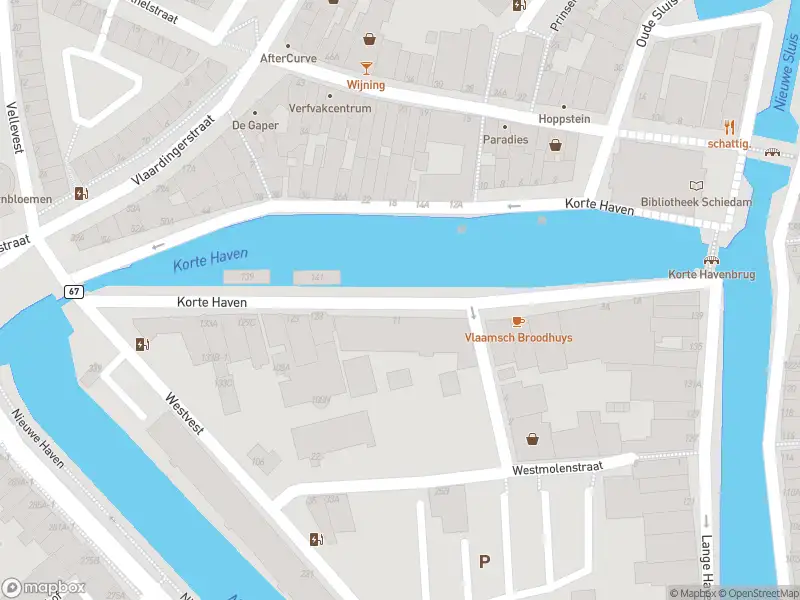The height and width of the screenshot is (600, 800).
Task: Click the parking P symbol
Action: [x=484, y=562]
